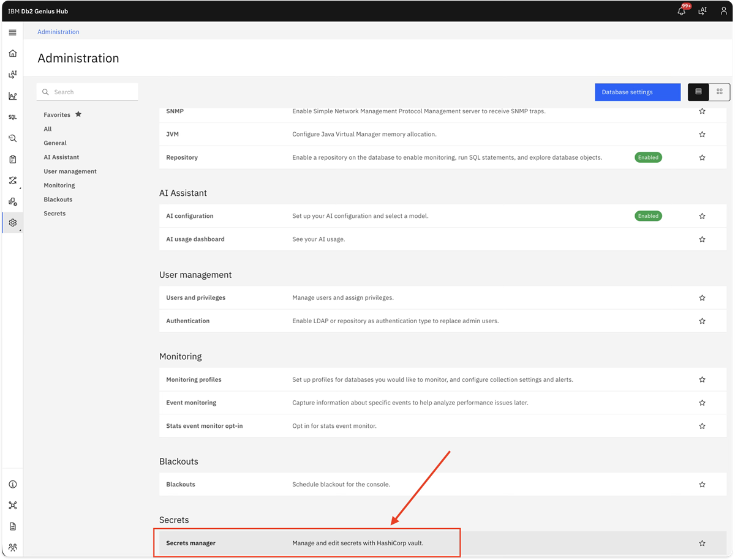The width and height of the screenshot is (735, 560).
Task: Open the AI usage dashboard setting
Action: tap(443, 239)
